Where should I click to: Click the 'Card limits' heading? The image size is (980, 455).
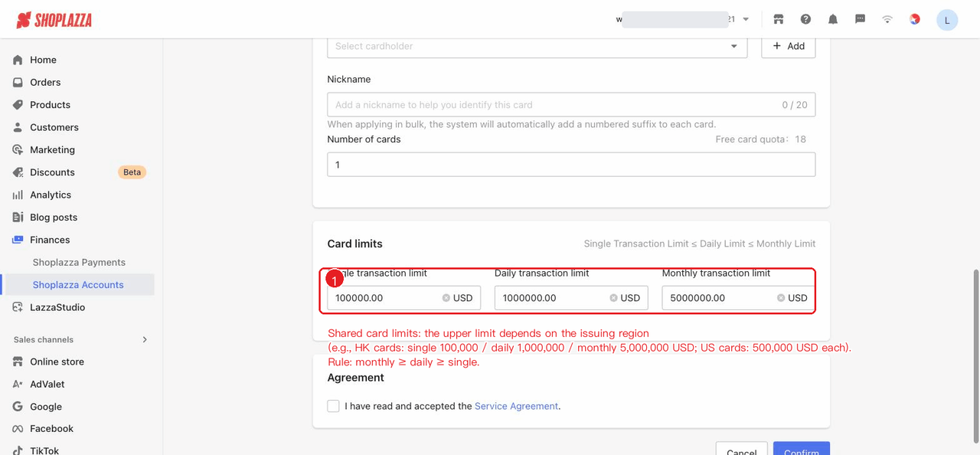[354, 244]
